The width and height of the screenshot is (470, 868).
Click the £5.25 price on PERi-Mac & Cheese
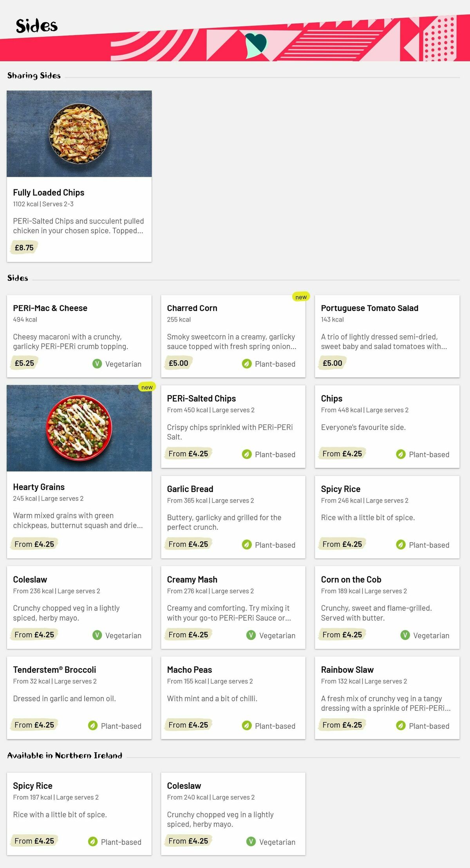point(24,363)
